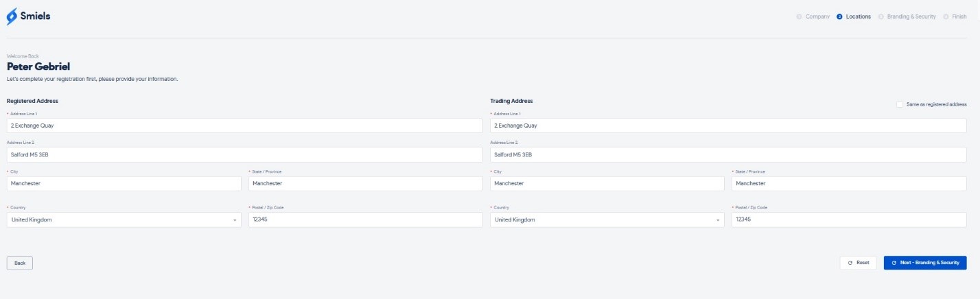Image resolution: width=980 pixels, height=299 pixels.
Task: Click the Reset button
Action: tap(858, 263)
